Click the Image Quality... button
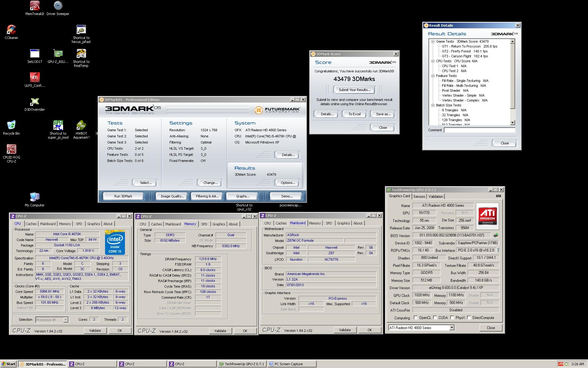This screenshot has height=368, width=588. tap(172, 196)
